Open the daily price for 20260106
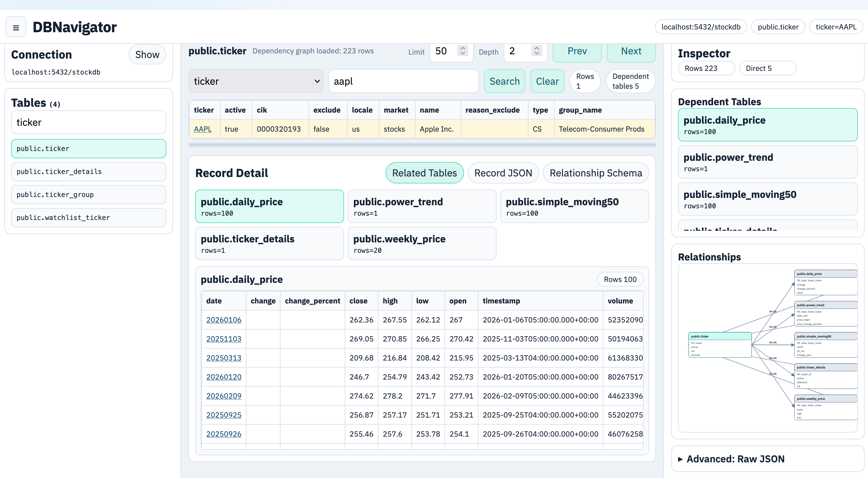868x478 pixels. coord(224,320)
